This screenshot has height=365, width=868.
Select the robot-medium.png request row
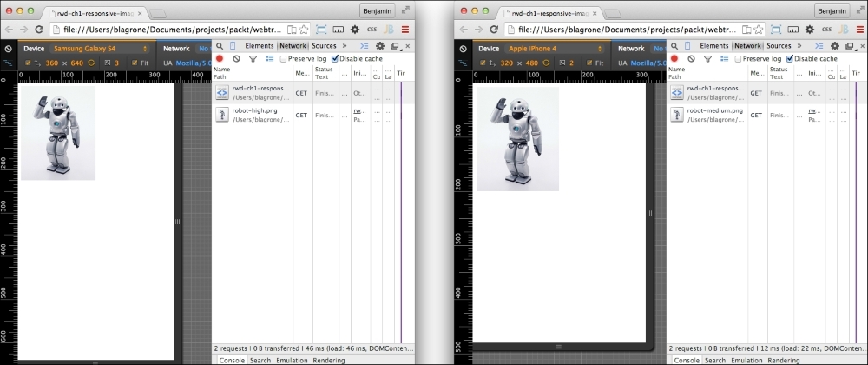tap(762, 115)
